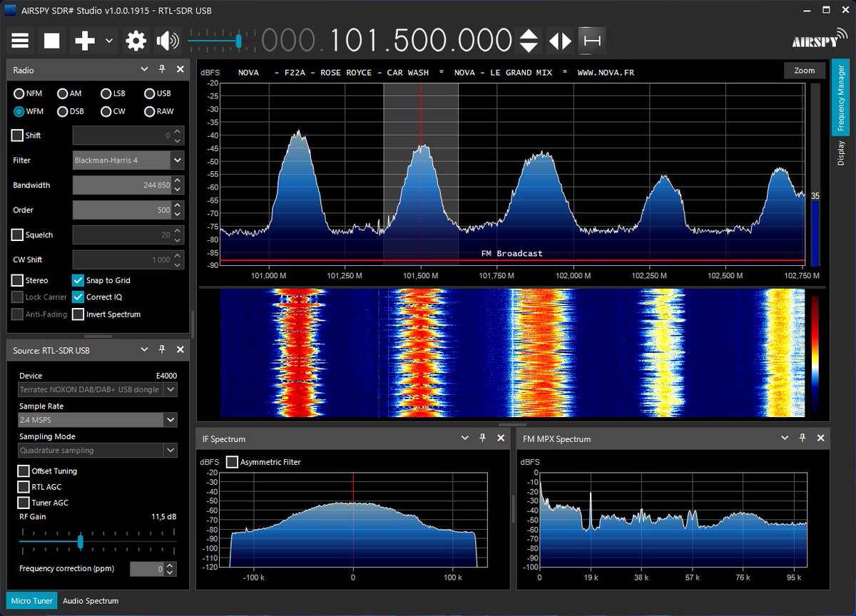This screenshot has height=616, width=856.
Task: Open the Source RTL-SDR USB panel chevron
Action: point(144,350)
